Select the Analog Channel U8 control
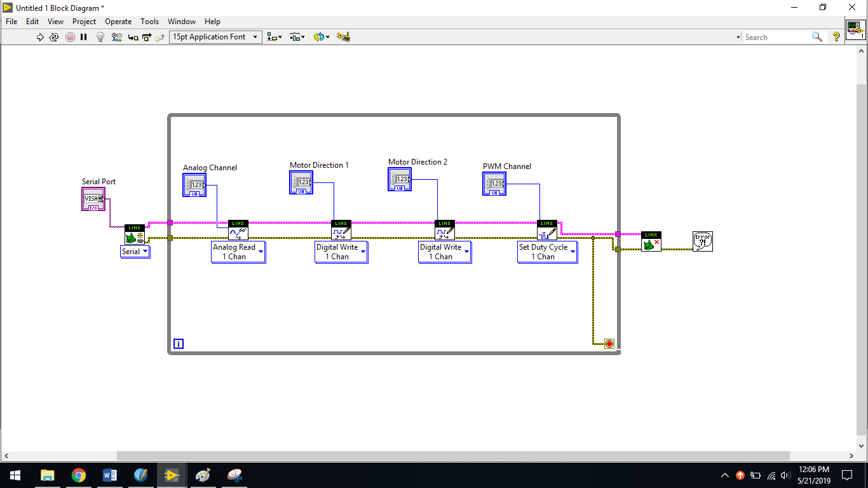This screenshot has width=868, height=488. [x=194, y=185]
